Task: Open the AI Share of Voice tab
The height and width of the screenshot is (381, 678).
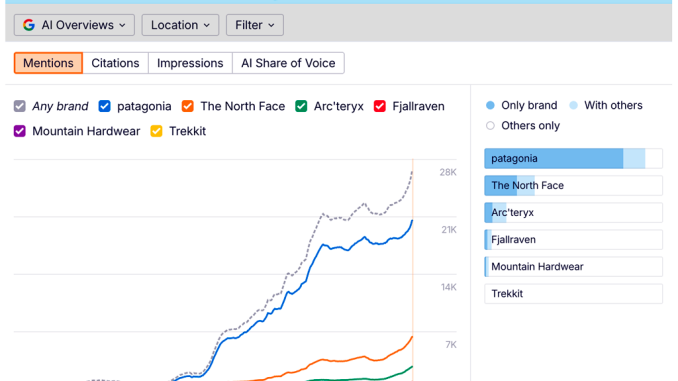Action: 288,63
